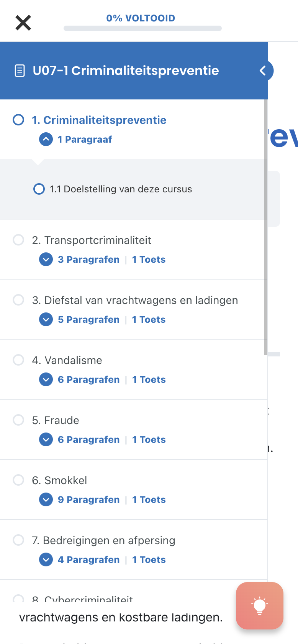298x644 pixels.
Task: Collapse the sidebar with the left arrow
Action: tap(263, 71)
